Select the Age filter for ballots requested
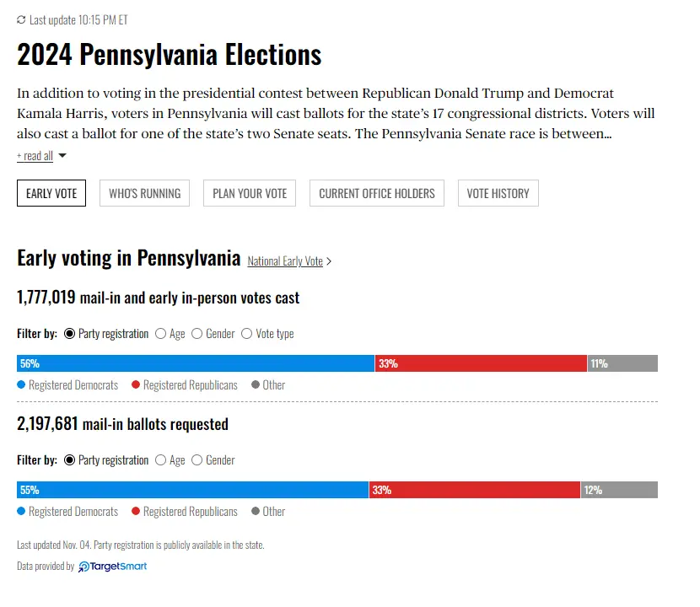The image size is (700, 607). tap(160, 460)
